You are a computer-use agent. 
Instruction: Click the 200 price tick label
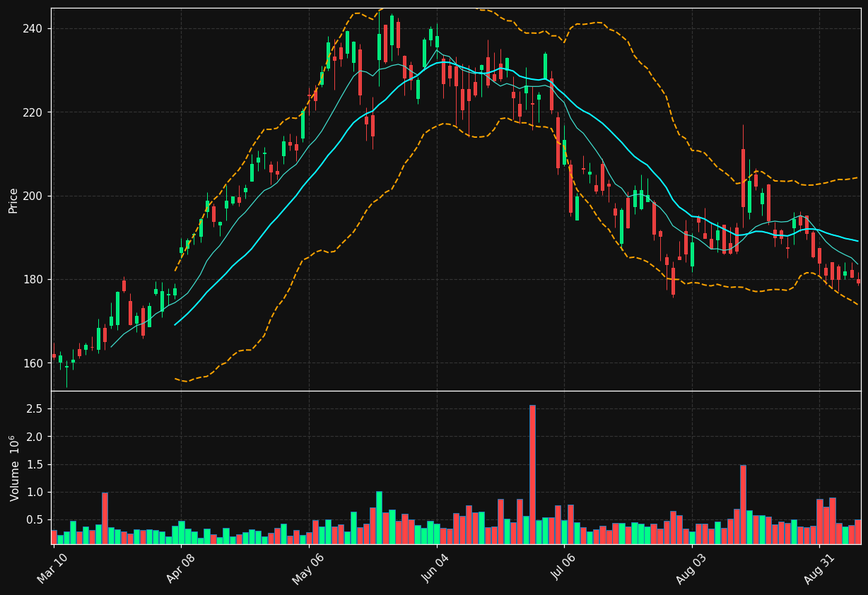pyautogui.click(x=33, y=196)
